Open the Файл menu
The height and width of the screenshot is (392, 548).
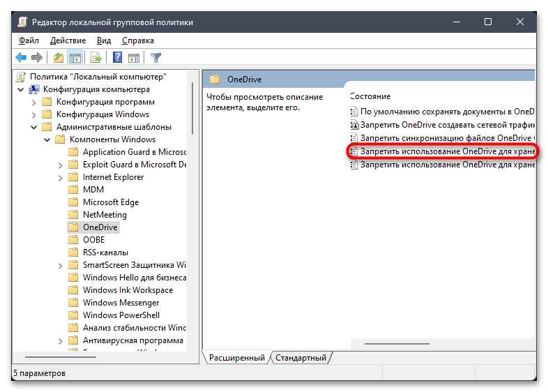[x=29, y=40]
